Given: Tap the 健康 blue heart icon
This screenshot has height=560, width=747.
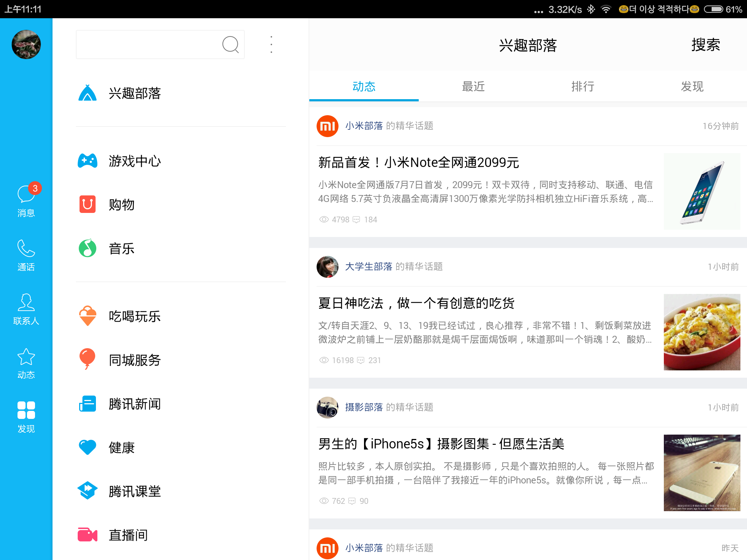Looking at the screenshot, I should 88,447.
